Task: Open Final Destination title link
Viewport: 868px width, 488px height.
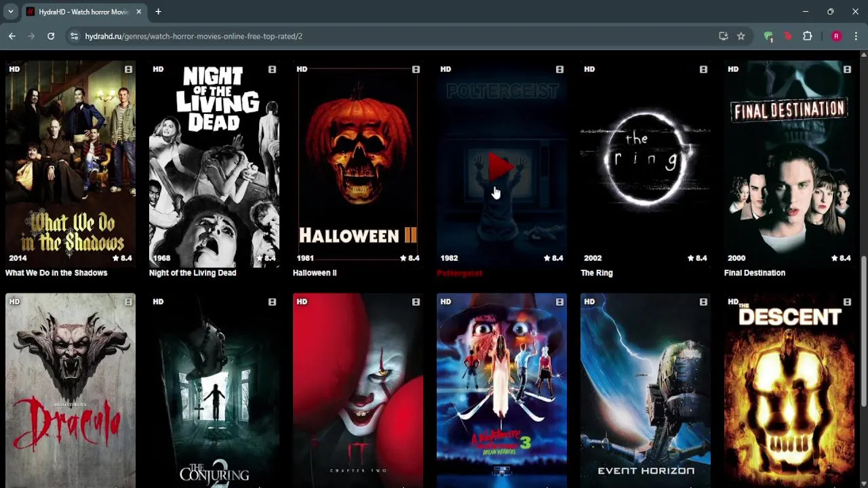Action: 755,272
